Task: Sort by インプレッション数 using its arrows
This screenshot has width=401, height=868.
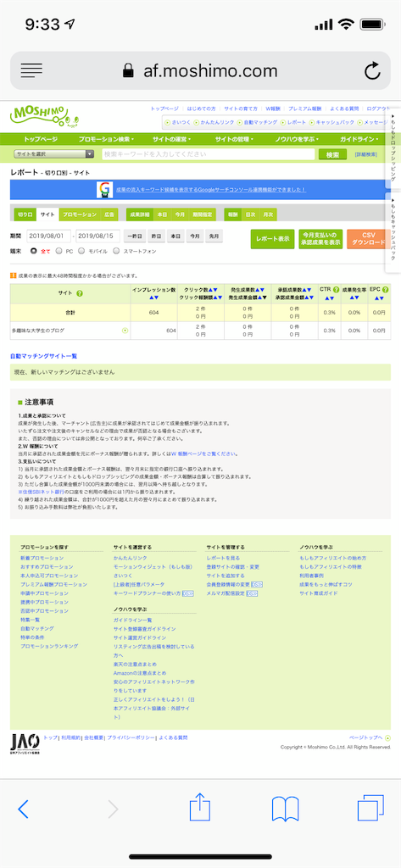Action: pyautogui.click(x=154, y=298)
